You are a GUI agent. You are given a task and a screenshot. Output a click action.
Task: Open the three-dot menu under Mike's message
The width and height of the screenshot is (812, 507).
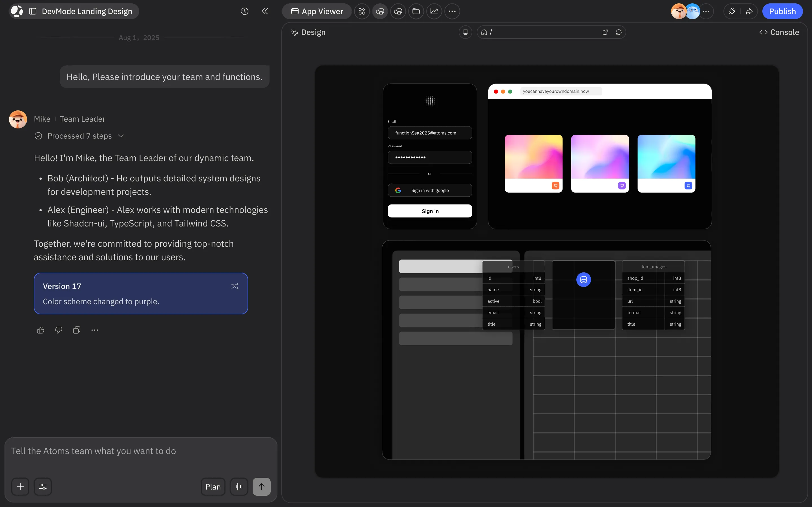pos(94,330)
